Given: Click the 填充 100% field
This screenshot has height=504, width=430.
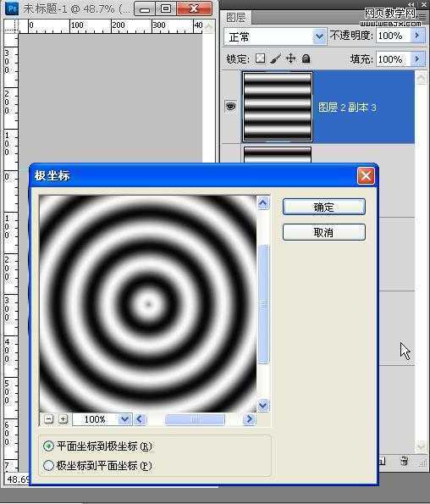Looking at the screenshot, I should (394, 59).
